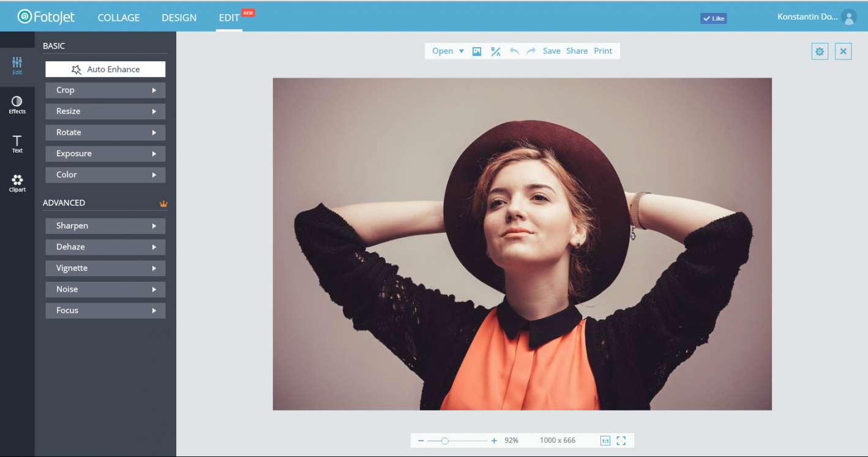The width and height of the screenshot is (868, 457).
Task: Expand the Exposure options
Action: click(x=105, y=154)
